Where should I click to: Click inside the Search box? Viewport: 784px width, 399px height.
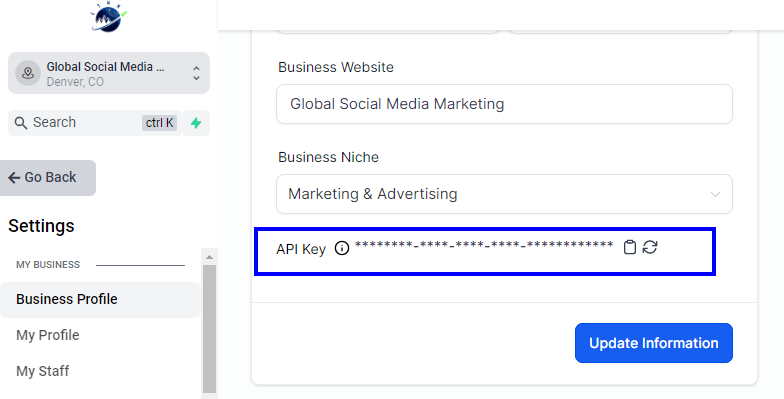(x=95, y=123)
